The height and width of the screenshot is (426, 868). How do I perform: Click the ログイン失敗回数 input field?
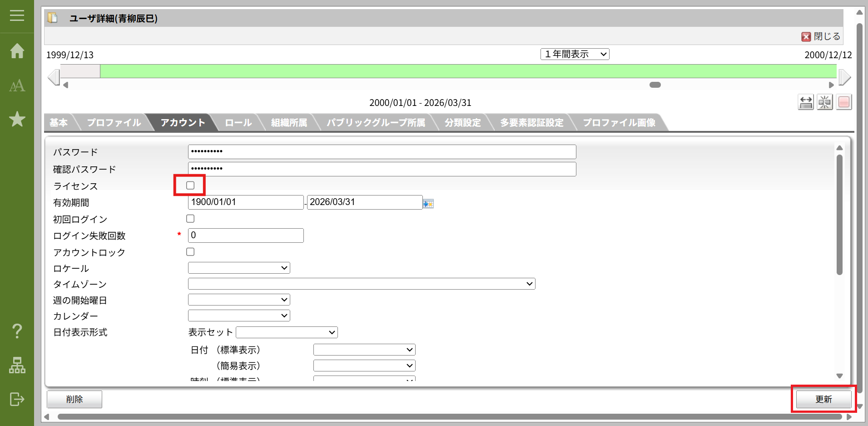click(x=246, y=236)
